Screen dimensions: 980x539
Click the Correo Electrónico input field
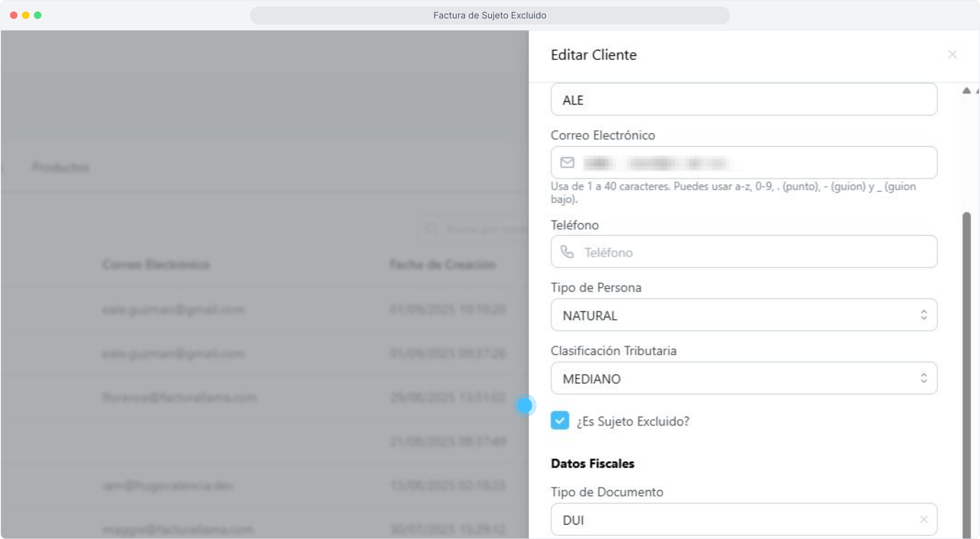pyautogui.click(x=798, y=163)
